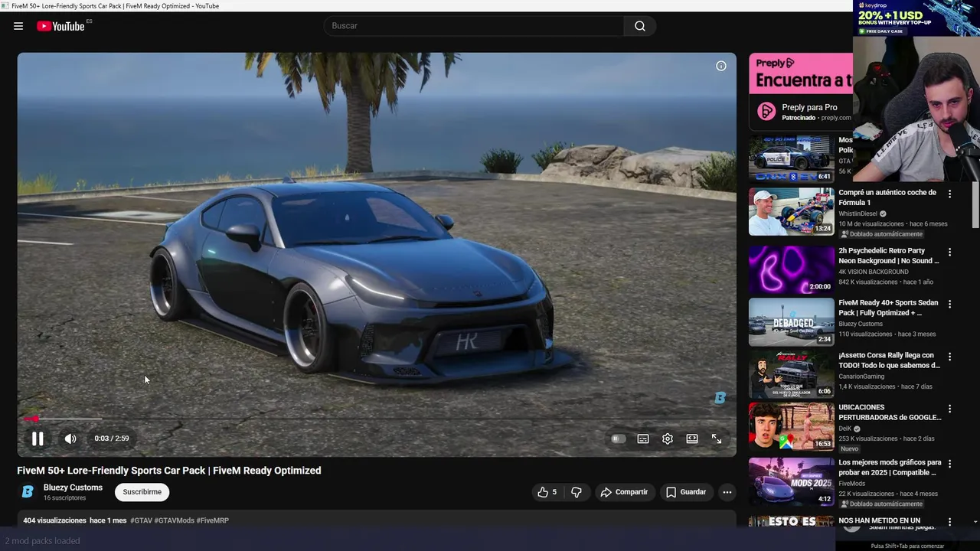Pause the video playback
Screen dimensions: 980x551
(38, 439)
